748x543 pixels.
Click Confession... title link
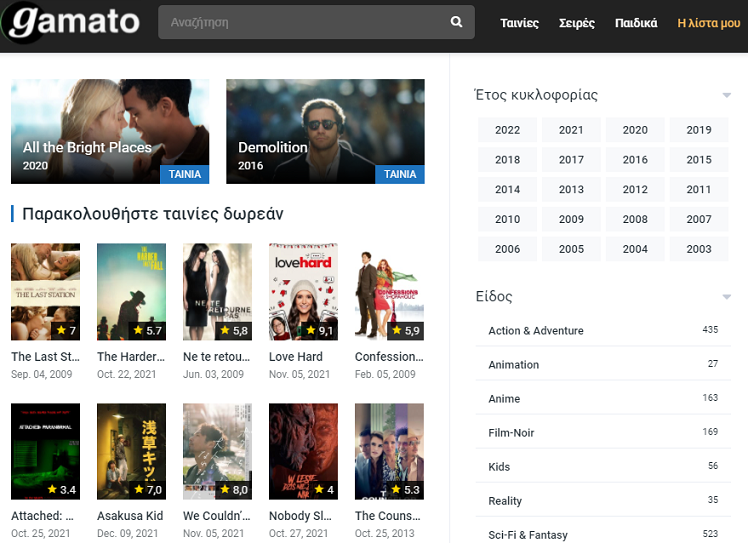pyautogui.click(x=389, y=356)
